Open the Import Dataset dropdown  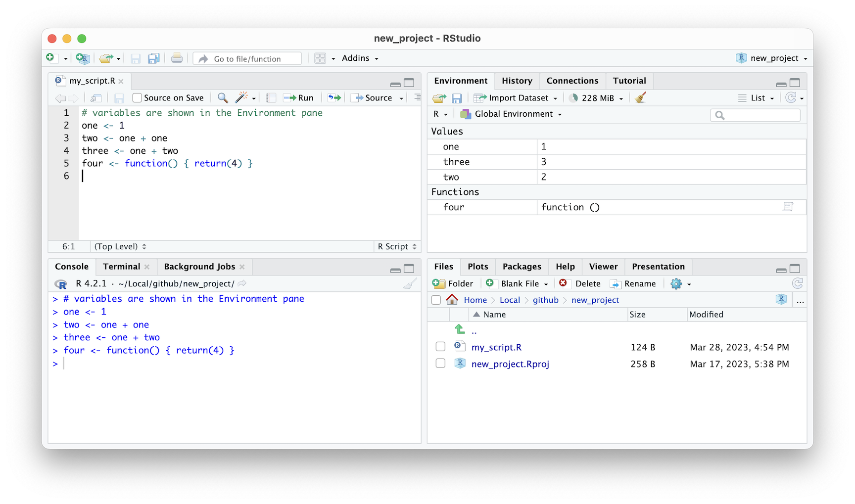pos(515,98)
